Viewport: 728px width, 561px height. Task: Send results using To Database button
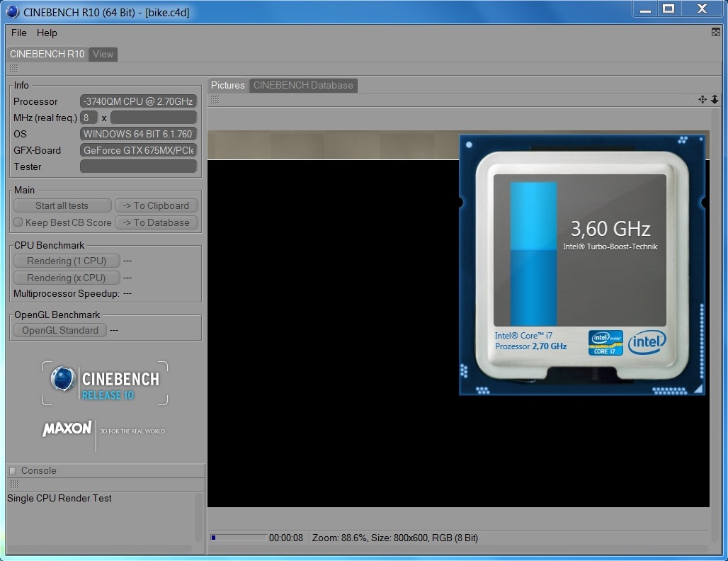pyautogui.click(x=157, y=223)
